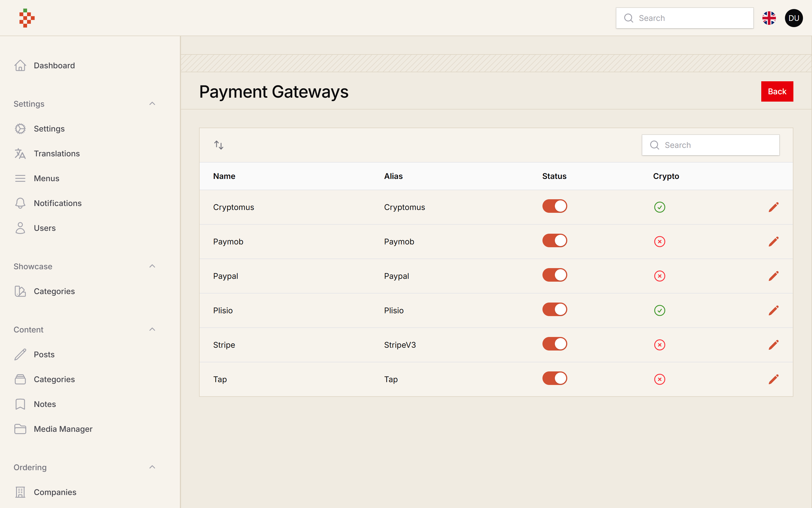
Task: Click the red Back button
Action: 777,91
